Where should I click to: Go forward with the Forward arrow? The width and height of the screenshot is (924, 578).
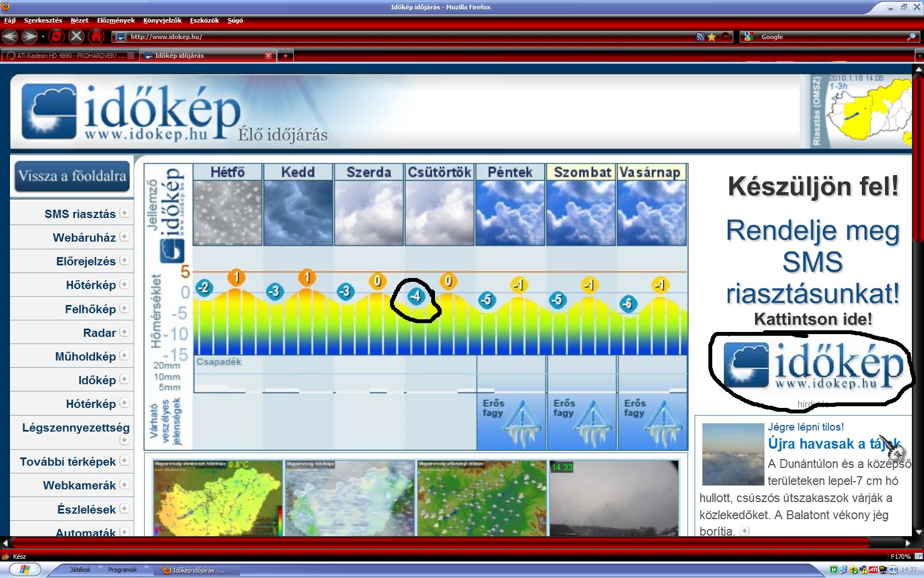(29, 37)
